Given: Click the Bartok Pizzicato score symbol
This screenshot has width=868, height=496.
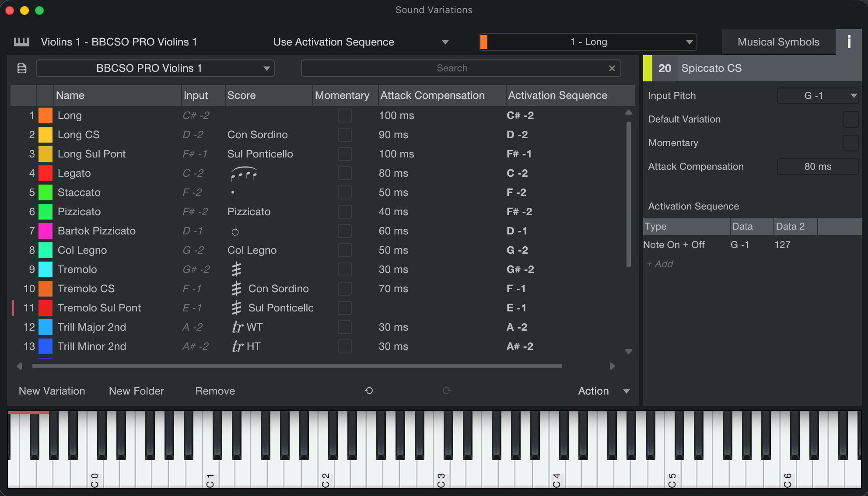Looking at the screenshot, I should pyautogui.click(x=235, y=231).
